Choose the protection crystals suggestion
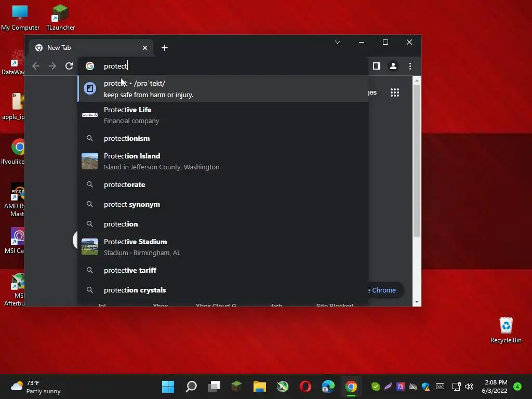Viewport: 532px width, 399px height. click(x=223, y=290)
